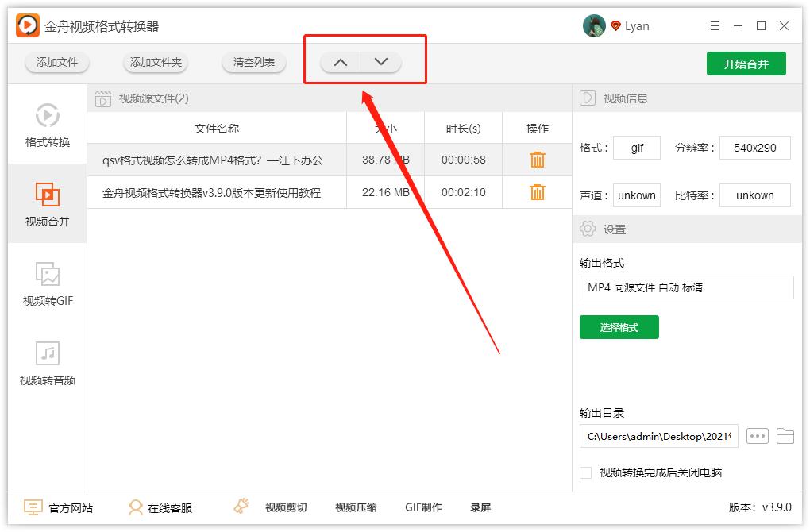Click the 官方网站 monitor icon
Viewport: 810px width, 532px height.
33,507
